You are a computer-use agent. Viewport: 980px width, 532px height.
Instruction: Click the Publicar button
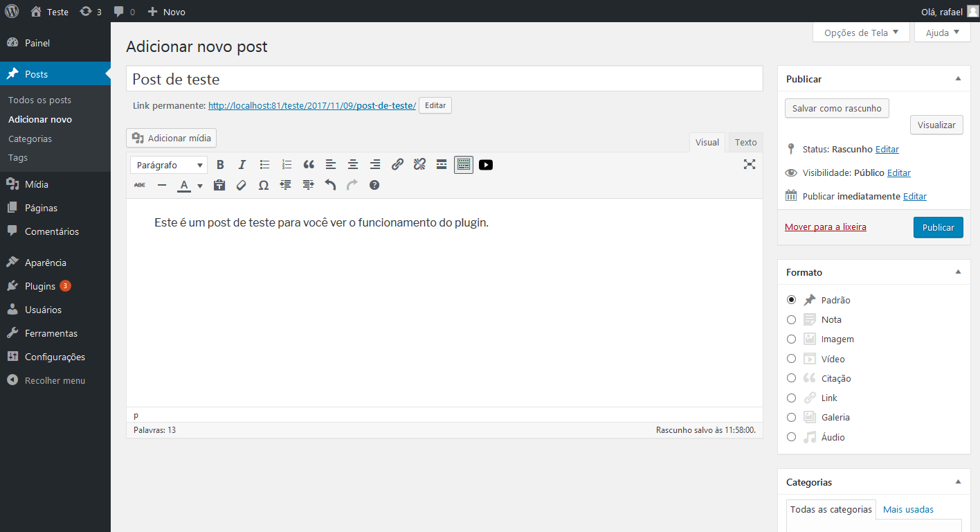pyautogui.click(x=938, y=227)
